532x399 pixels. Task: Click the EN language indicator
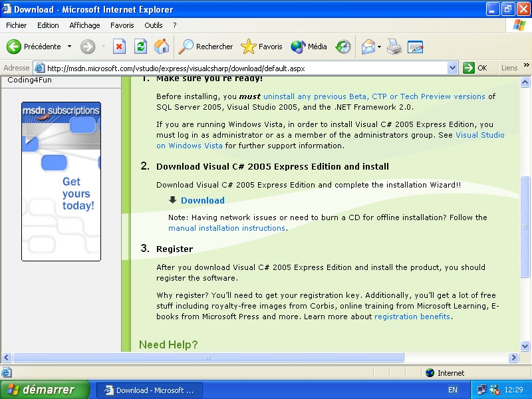point(453,390)
